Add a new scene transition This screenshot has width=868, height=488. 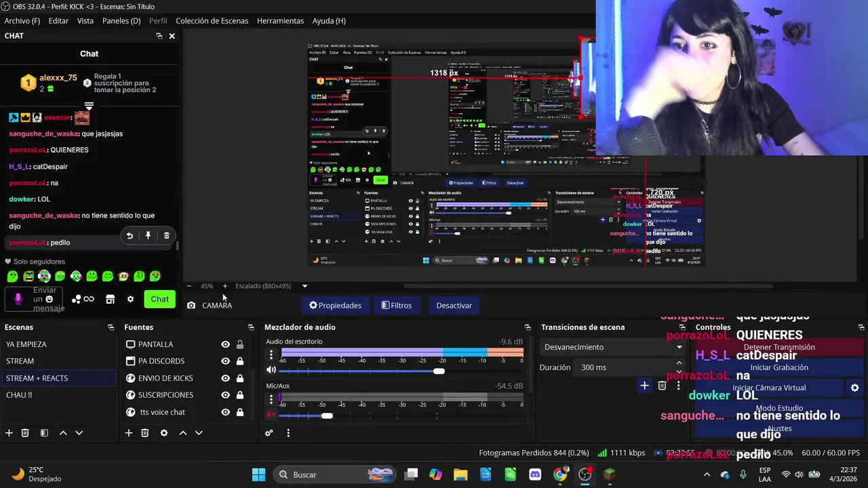(x=644, y=386)
